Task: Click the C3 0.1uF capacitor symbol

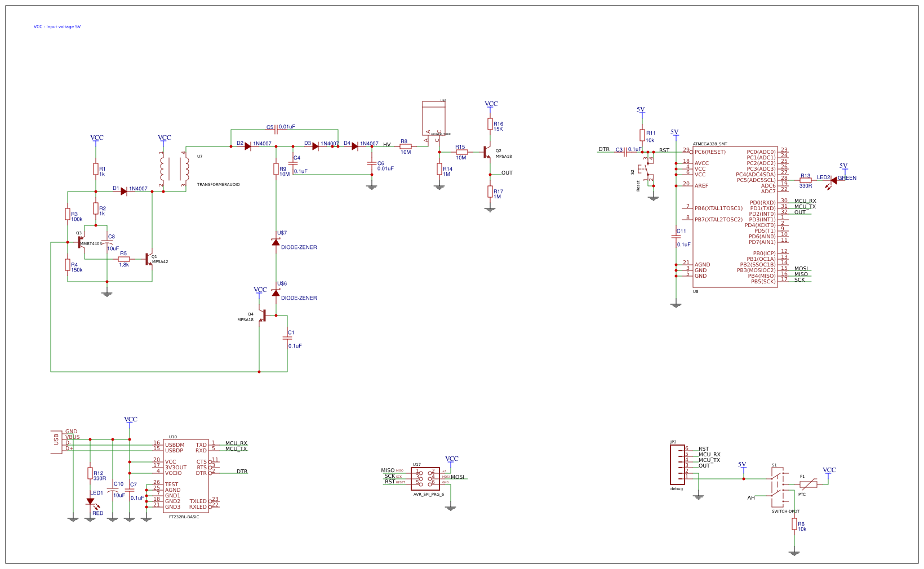Action: [x=625, y=152]
